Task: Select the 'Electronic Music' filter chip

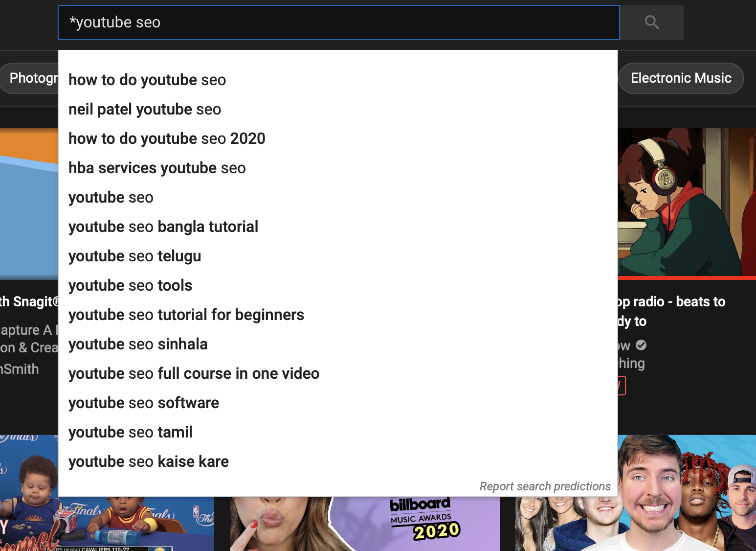Action: (681, 78)
